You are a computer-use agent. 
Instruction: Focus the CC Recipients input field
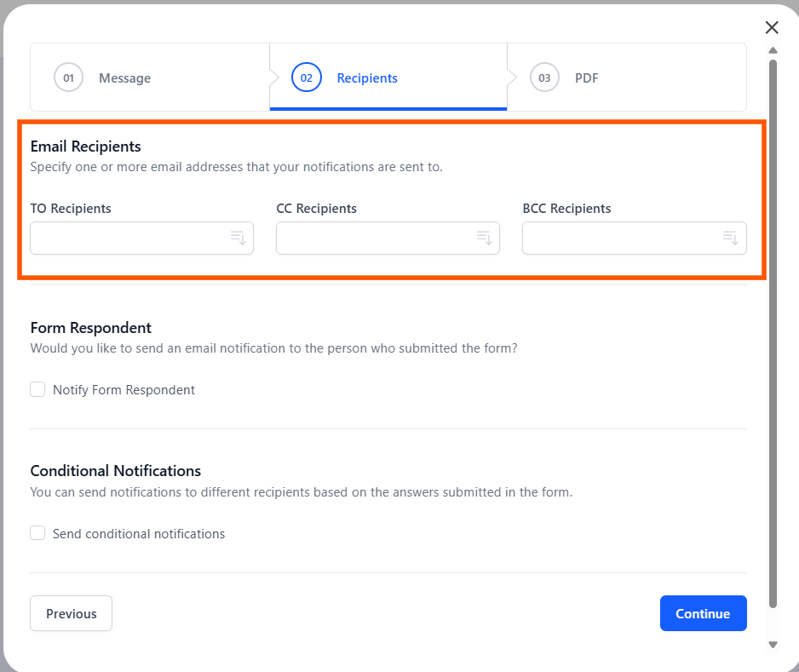click(388, 238)
